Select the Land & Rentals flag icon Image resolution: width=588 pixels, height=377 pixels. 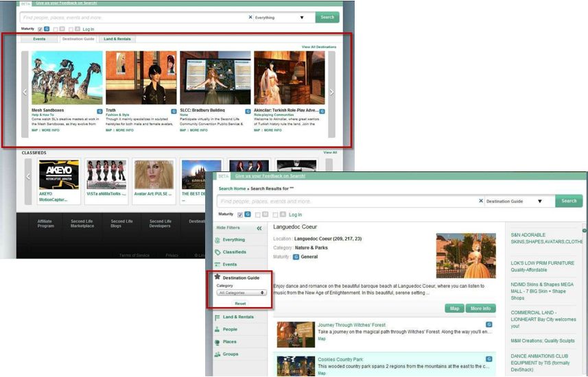coord(217,317)
